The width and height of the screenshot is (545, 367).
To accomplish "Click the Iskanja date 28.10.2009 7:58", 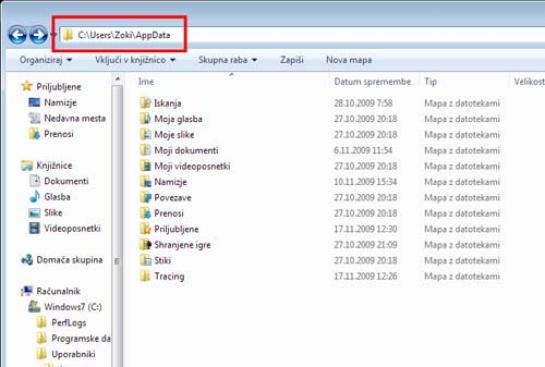I will [x=363, y=103].
